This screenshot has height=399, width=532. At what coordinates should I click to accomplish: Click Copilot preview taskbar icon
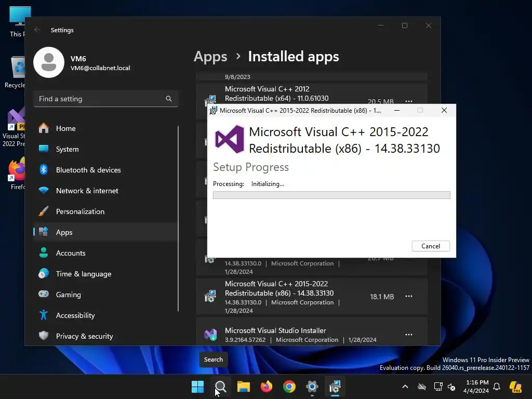point(516,387)
